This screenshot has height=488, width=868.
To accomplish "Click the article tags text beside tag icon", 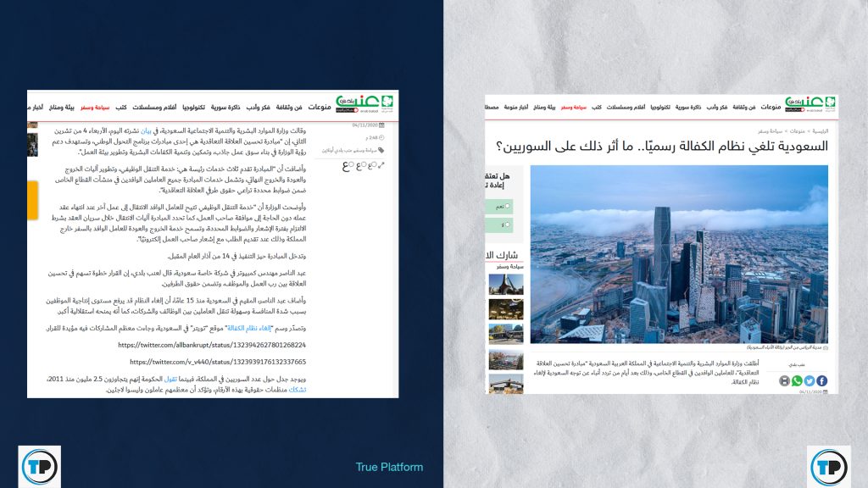I will [x=349, y=150].
